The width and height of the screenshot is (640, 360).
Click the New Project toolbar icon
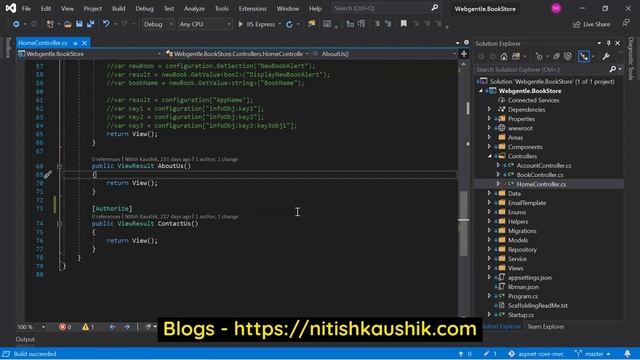coord(50,24)
